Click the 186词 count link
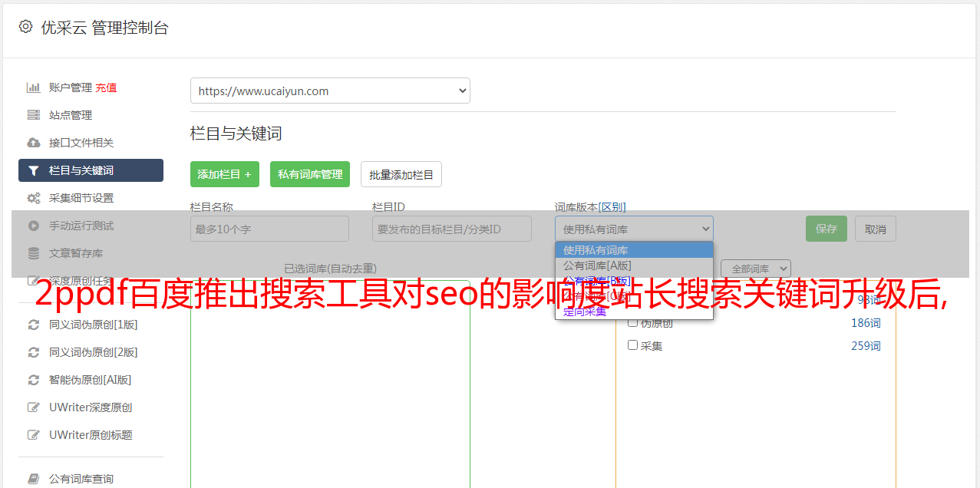The height and width of the screenshot is (488, 980). (866, 323)
